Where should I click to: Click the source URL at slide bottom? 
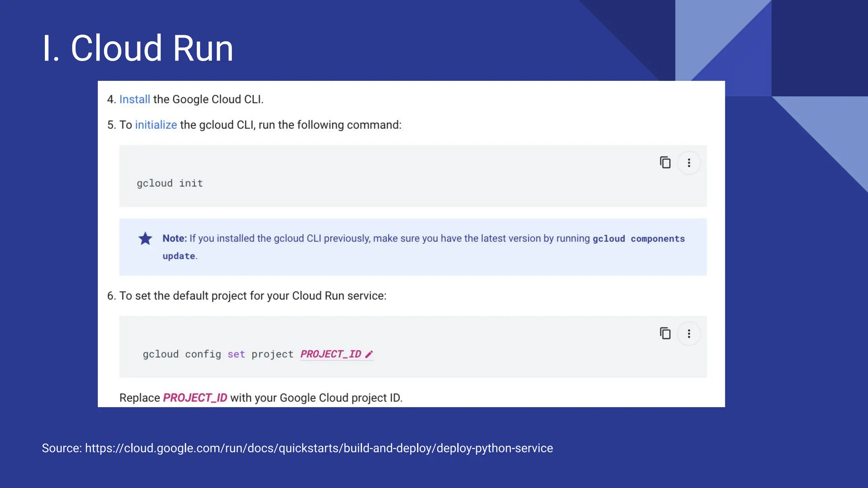(319, 448)
